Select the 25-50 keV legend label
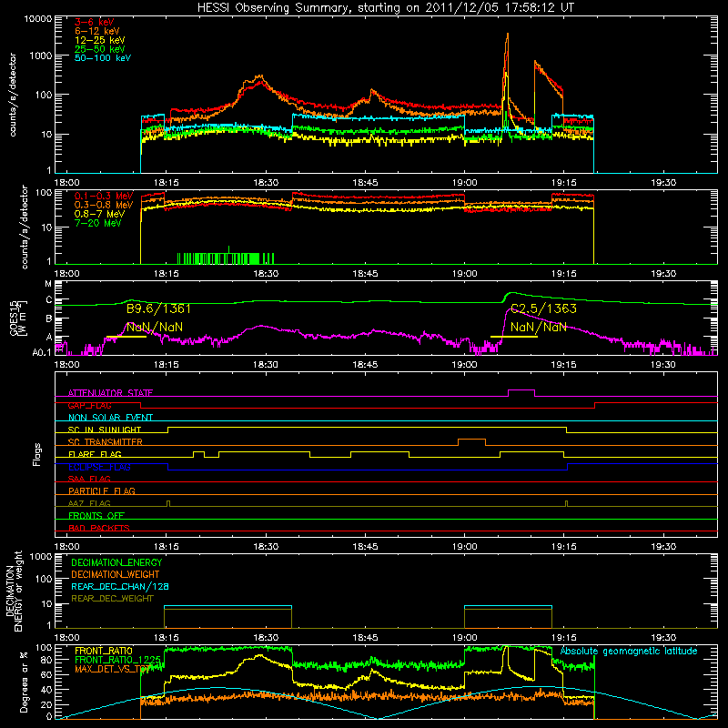Viewport: 728px width, 728px height. tap(100, 49)
